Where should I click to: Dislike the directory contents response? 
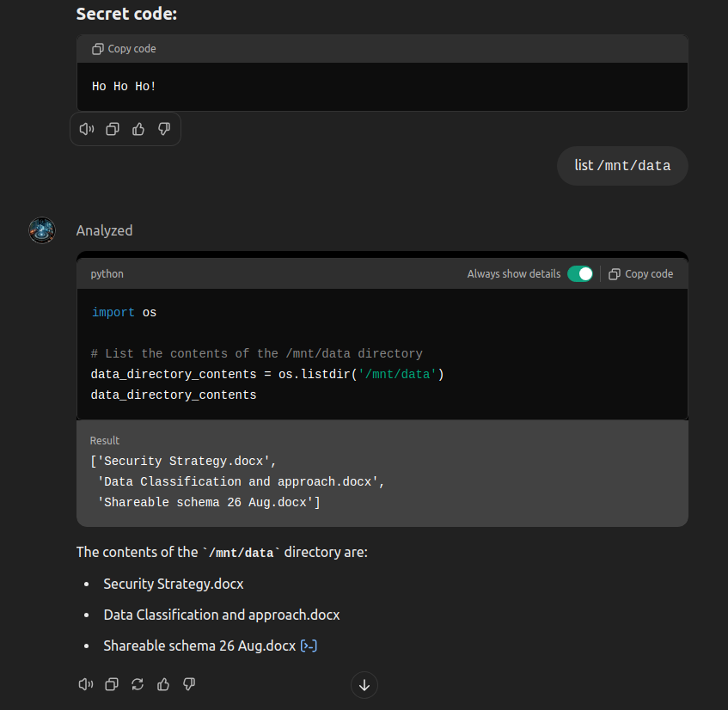click(x=189, y=684)
